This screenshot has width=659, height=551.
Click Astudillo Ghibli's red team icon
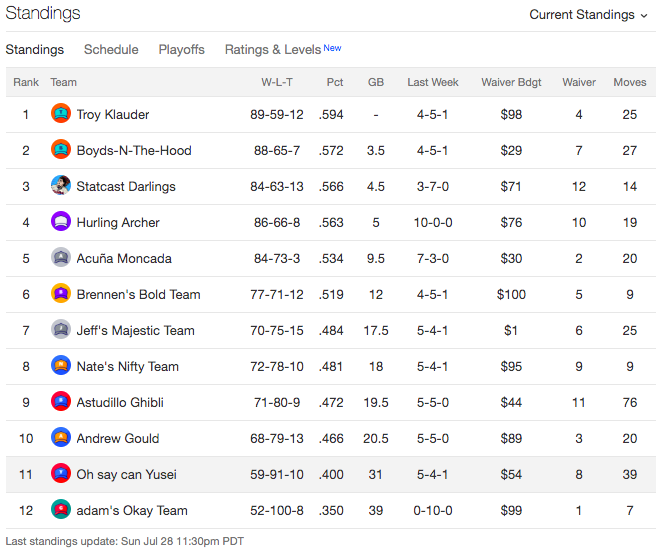pos(61,401)
